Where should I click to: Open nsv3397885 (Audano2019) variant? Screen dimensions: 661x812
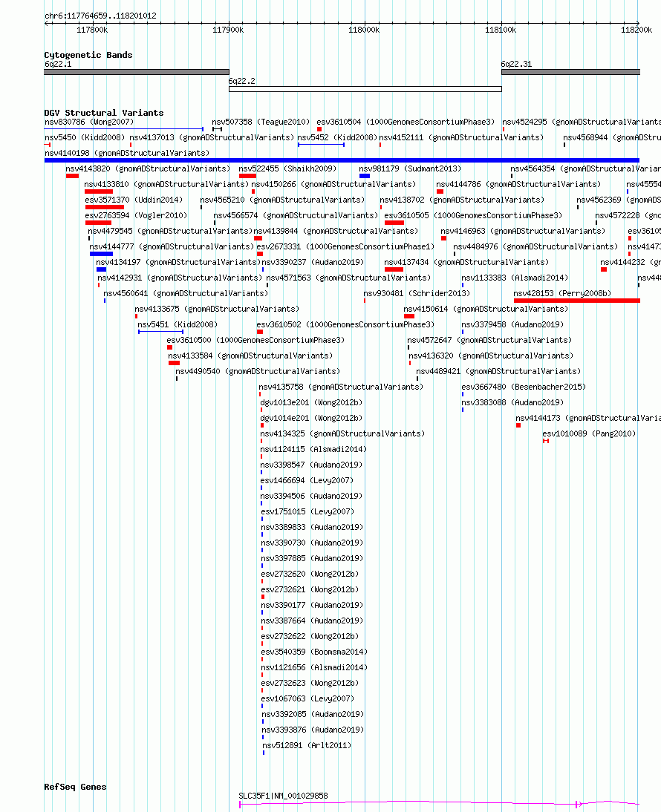coord(313,558)
